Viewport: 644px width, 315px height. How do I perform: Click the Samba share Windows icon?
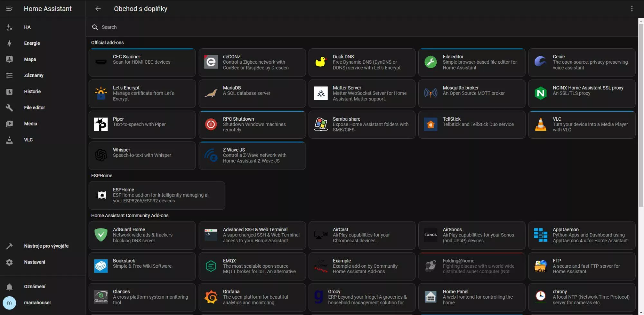pos(321,124)
